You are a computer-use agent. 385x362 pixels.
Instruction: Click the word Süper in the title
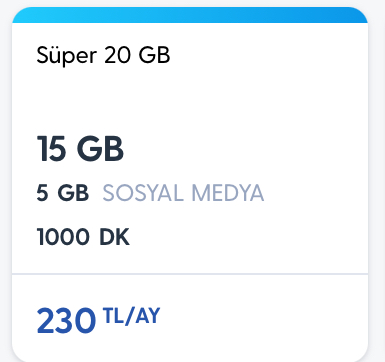tap(67, 55)
